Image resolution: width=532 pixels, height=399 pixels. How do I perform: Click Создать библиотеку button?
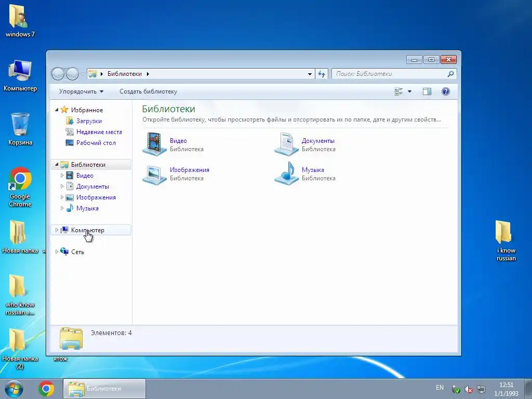click(148, 91)
